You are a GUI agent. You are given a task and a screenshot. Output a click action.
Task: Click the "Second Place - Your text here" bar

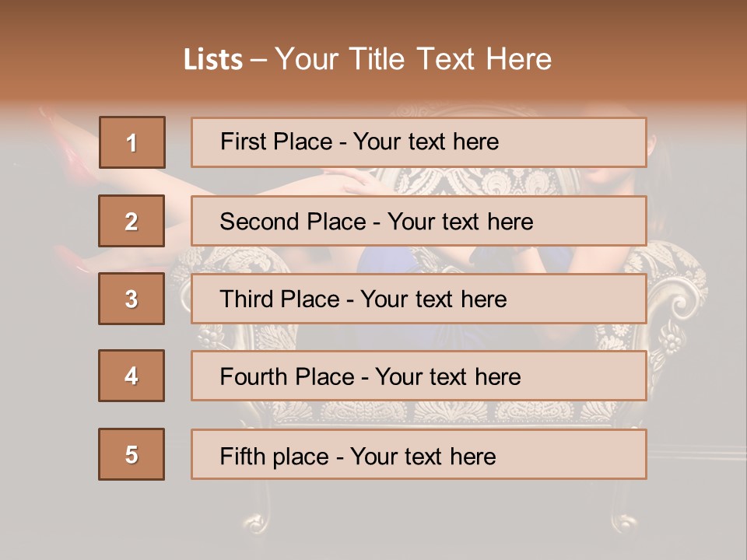coord(419,221)
